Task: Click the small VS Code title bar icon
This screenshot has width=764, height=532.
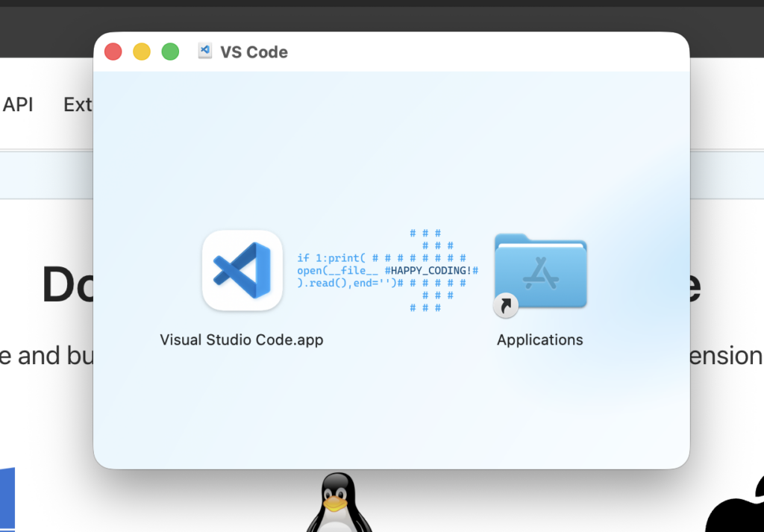Action: coord(204,51)
